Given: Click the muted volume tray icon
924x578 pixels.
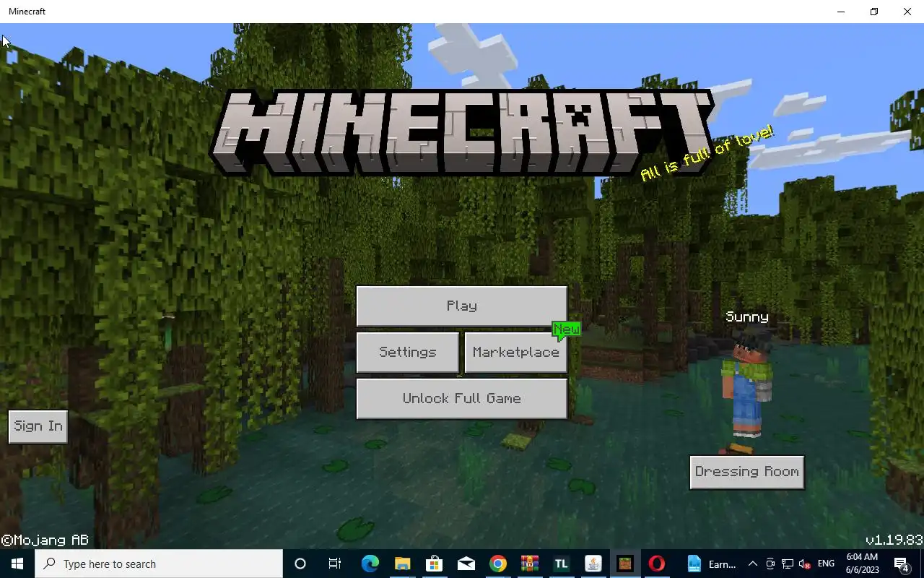Looking at the screenshot, I should coord(805,564).
